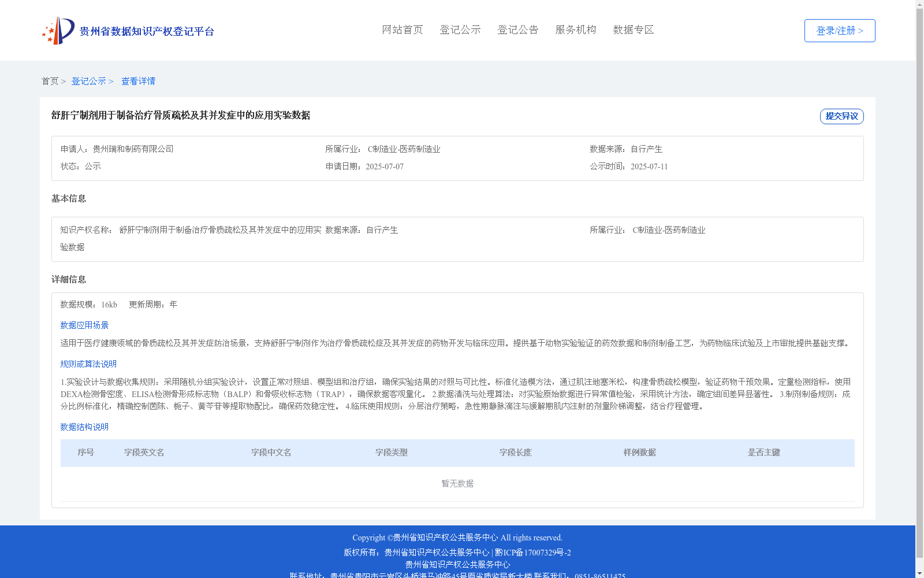
Task: Open 登记公示 in top navigation
Action: click(x=460, y=29)
